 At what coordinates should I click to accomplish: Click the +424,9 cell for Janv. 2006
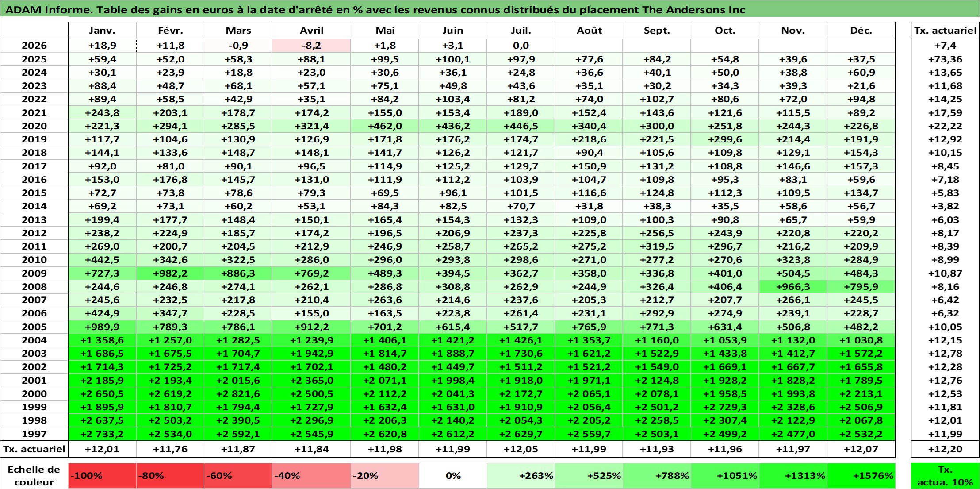(x=102, y=313)
